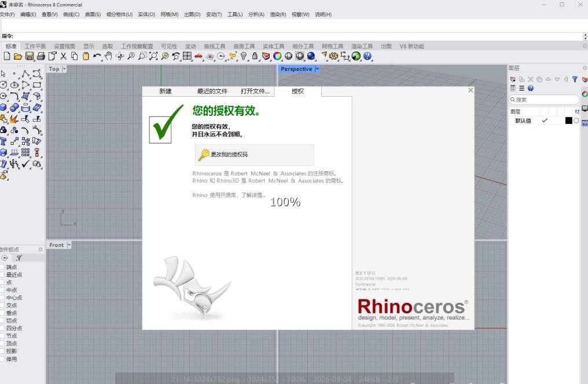This screenshot has width=588, height=384.
Task: Undo the last action with the Undo arrow
Action: [x=97, y=56]
